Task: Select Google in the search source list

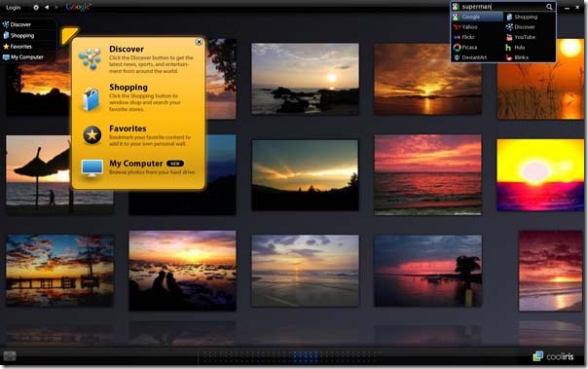Action: pos(477,17)
